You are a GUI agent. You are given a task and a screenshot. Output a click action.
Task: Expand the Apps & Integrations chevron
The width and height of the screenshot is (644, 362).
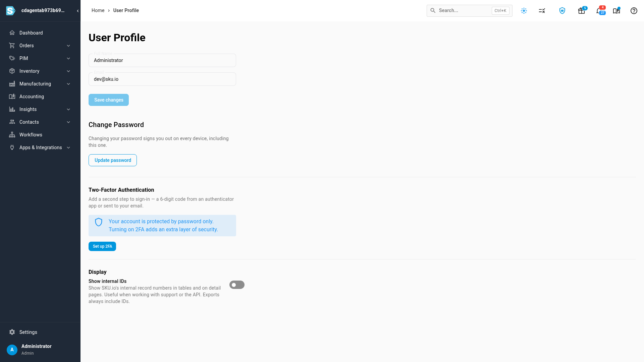(68, 147)
